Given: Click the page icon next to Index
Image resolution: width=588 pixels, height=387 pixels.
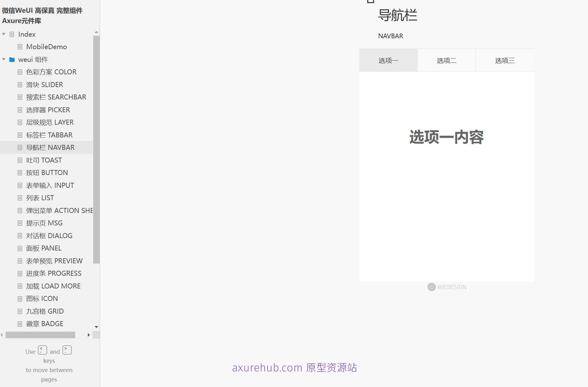Looking at the screenshot, I should 11,34.
